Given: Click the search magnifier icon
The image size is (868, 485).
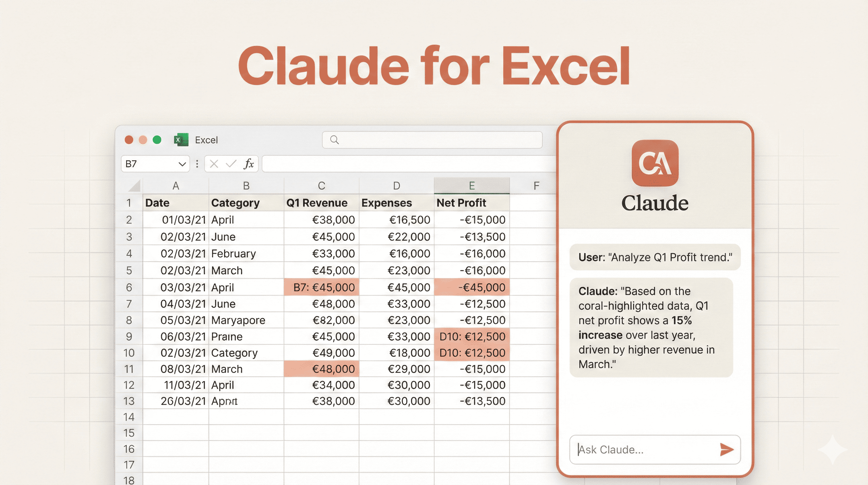Looking at the screenshot, I should pos(334,140).
